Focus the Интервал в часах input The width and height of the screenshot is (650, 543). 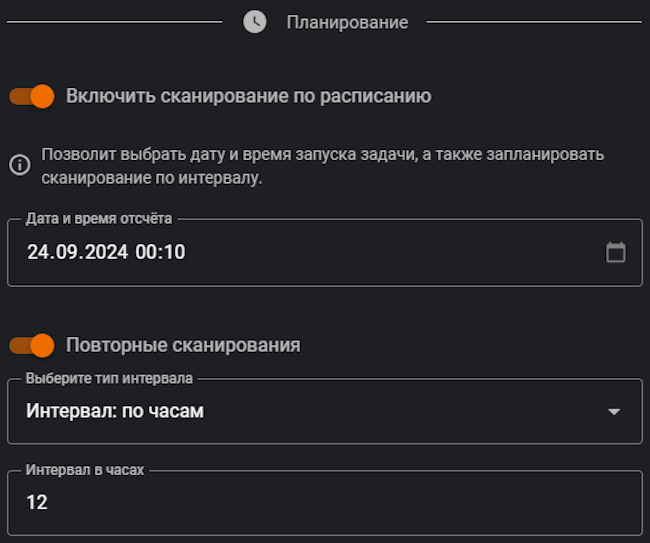pyautogui.click(x=325, y=502)
